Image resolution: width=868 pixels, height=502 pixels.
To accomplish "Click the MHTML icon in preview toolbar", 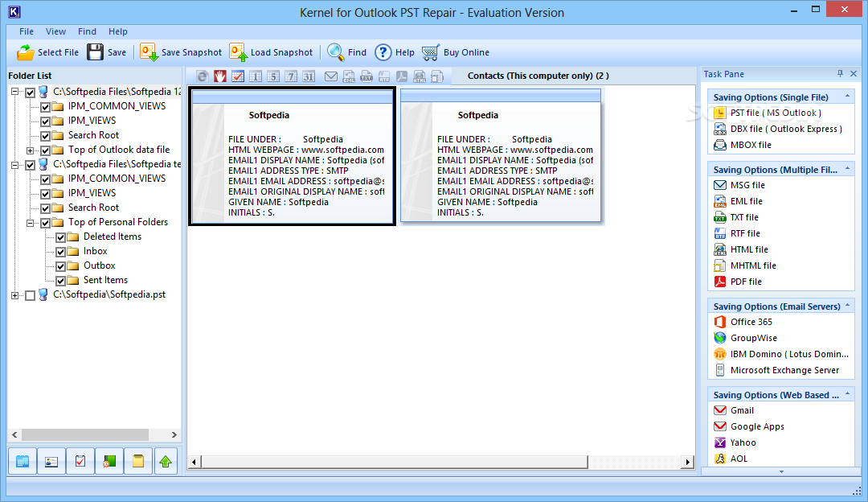I will pos(437,76).
